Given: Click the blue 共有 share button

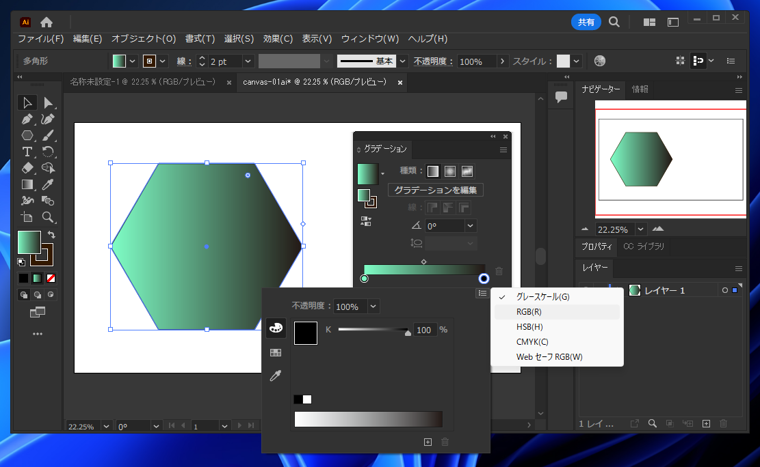Looking at the screenshot, I should pos(586,22).
